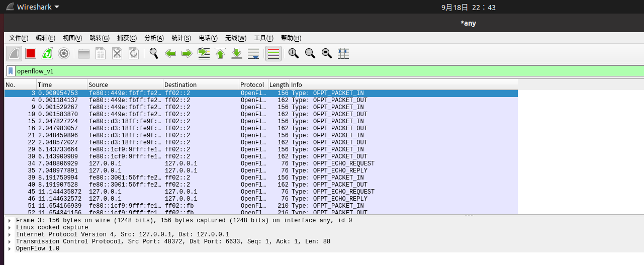Click the start capture shark fin icon
The image size is (644, 265).
(14, 53)
